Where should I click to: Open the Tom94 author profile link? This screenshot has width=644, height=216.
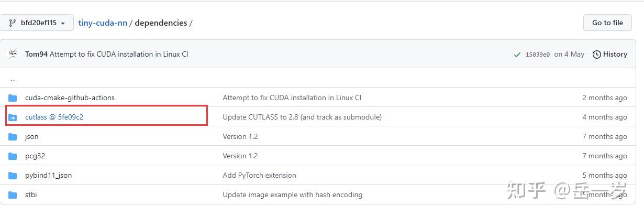[x=36, y=55]
